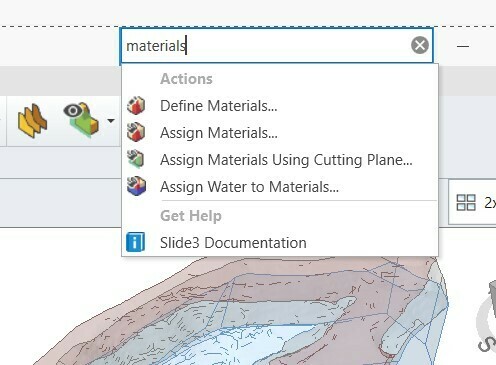Click the yellow layered surfaces toolbar icon
The height and width of the screenshot is (365, 496).
[32, 121]
